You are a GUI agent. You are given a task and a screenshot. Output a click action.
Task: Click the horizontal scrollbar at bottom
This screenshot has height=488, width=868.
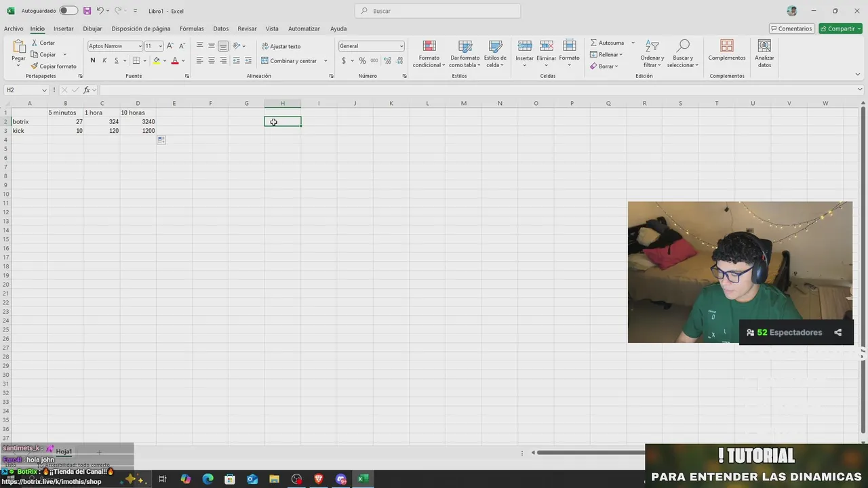590,453
